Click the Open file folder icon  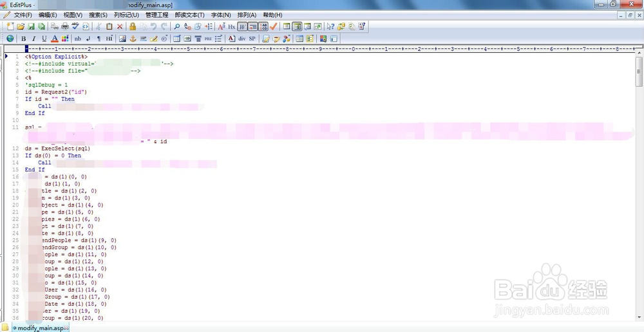tap(21, 26)
